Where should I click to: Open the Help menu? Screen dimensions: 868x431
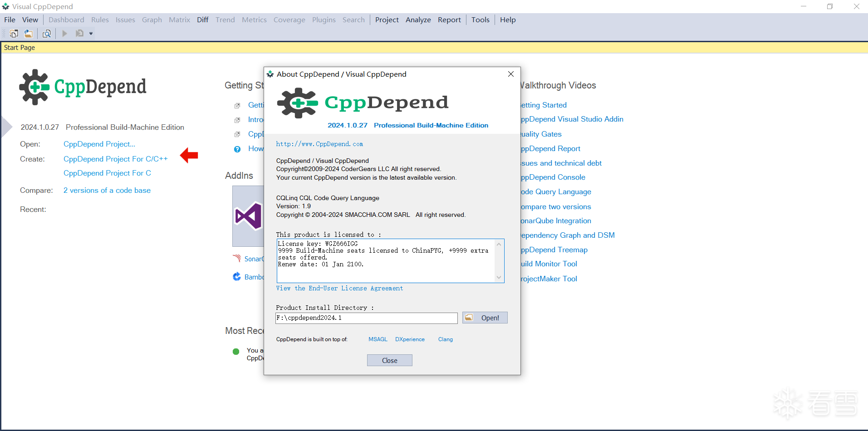point(508,20)
